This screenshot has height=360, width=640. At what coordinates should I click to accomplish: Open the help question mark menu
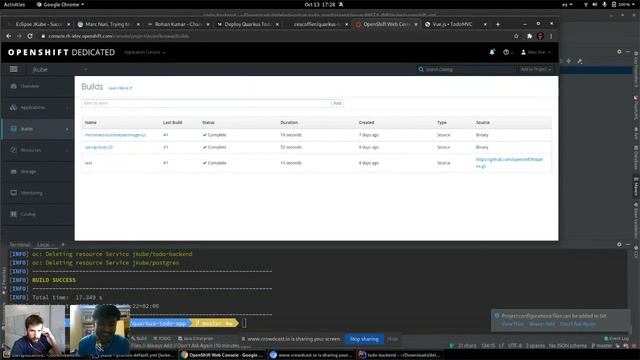point(508,52)
